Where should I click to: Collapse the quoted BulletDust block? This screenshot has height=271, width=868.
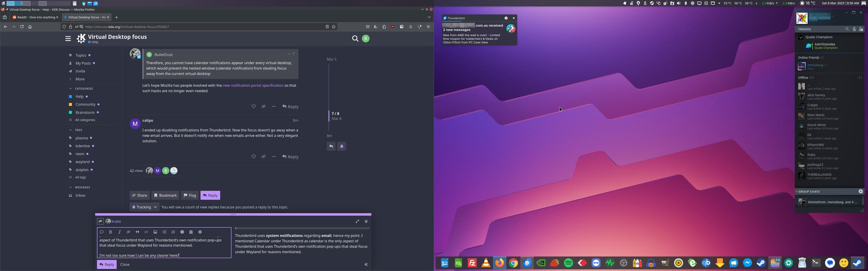pyautogui.click(x=288, y=54)
